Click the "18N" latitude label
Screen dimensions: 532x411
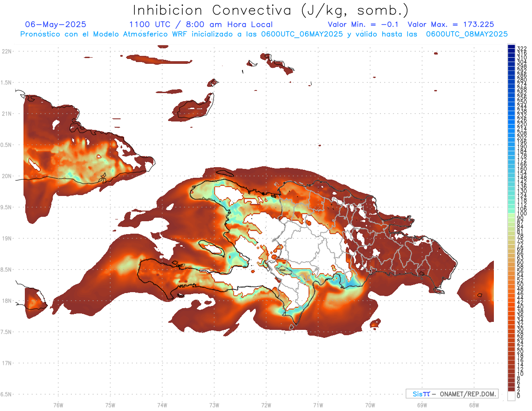pyautogui.click(x=7, y=301)
